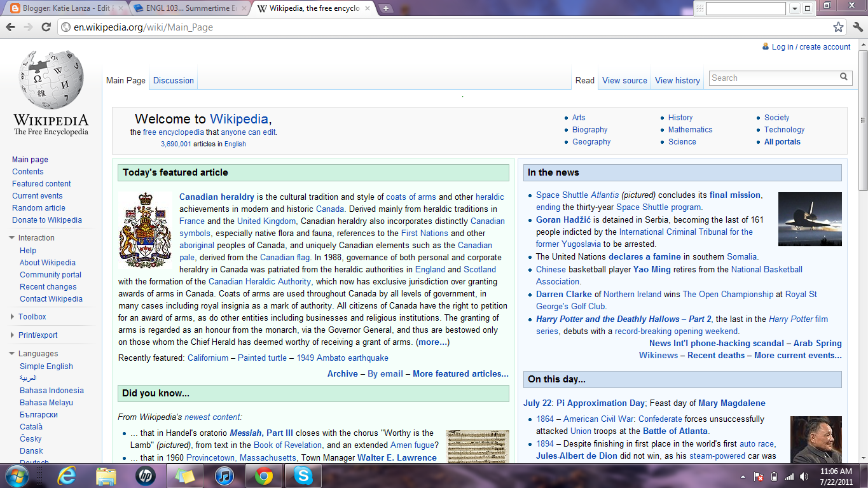Click the Canadian coat of arms image
The image size is (868, 488).
145,230
